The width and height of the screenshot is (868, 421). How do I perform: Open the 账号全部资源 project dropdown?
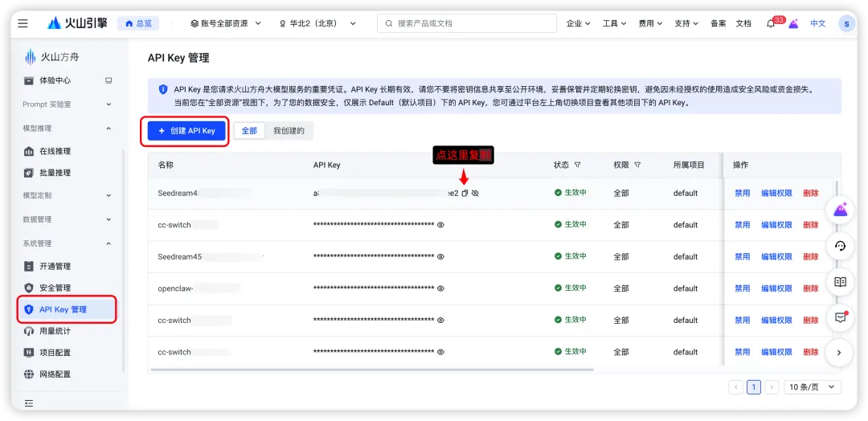click(225, 23)
